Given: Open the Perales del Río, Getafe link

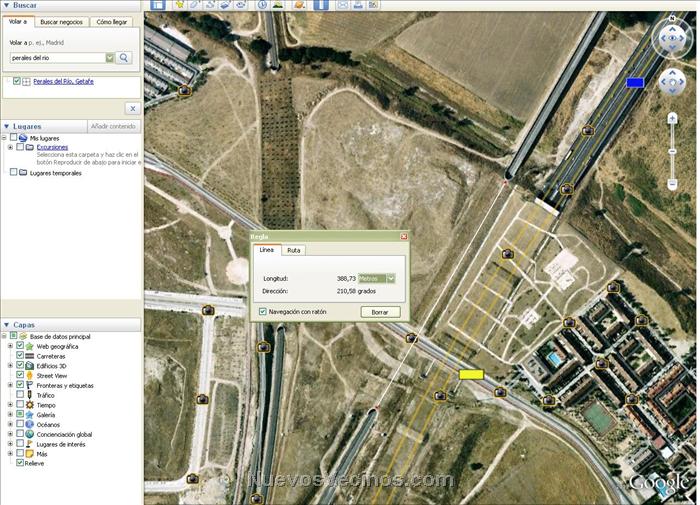Looking at the screenshot, I should coord(63,81).
